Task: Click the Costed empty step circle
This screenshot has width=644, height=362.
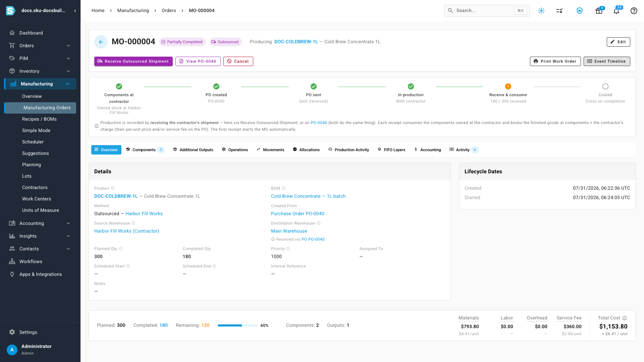Action: [605, 86]
